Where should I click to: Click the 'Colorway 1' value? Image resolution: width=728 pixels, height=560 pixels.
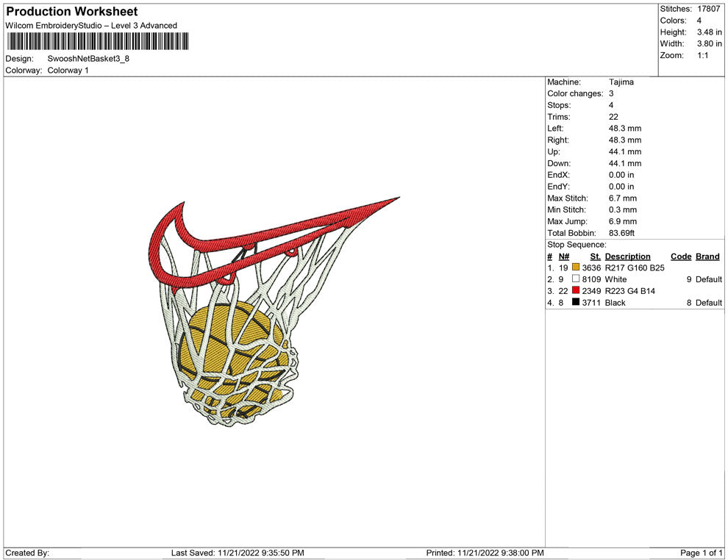[68, 70]
